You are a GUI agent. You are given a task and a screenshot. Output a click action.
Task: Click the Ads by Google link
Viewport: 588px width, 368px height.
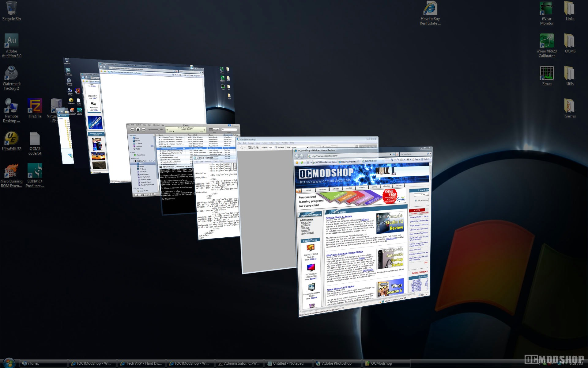click(307, 220)
